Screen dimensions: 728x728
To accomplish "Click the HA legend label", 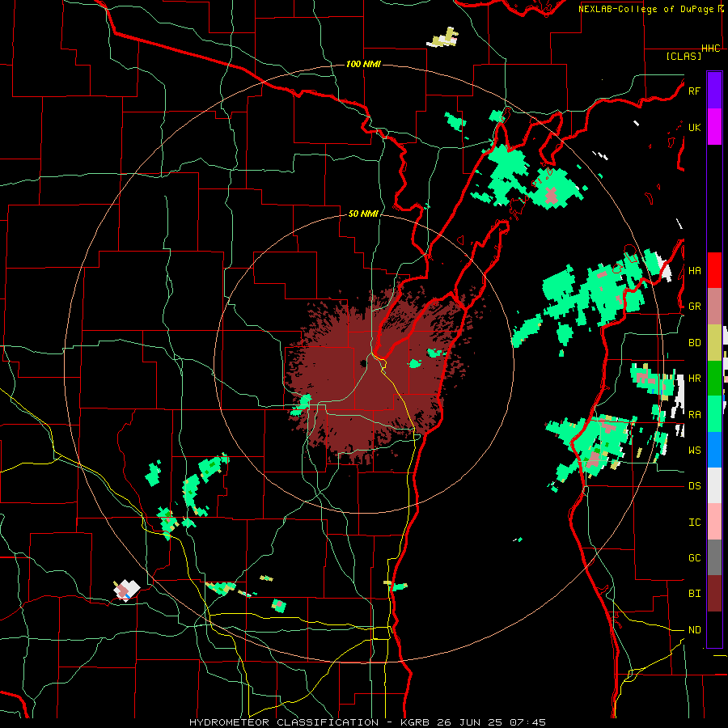I will coord(694,270).
